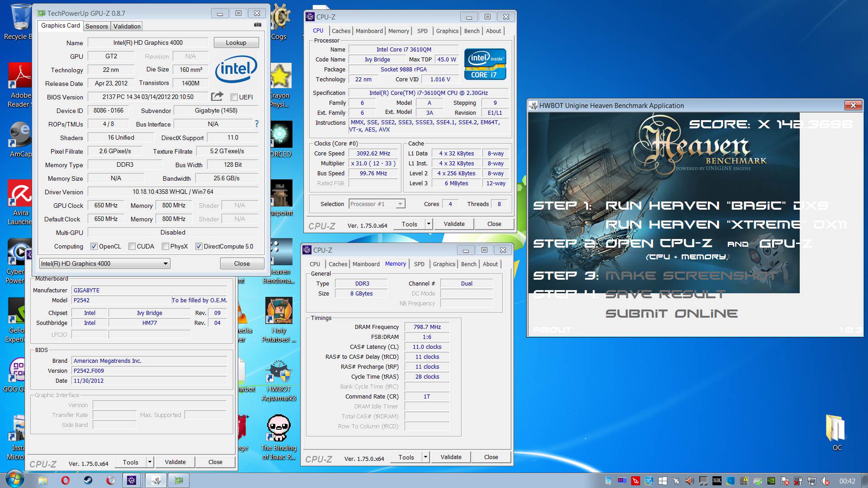The image size is (868, 488).
Task: Toggle the DirectCompute 5.0 checkbox
Action: 199,246
